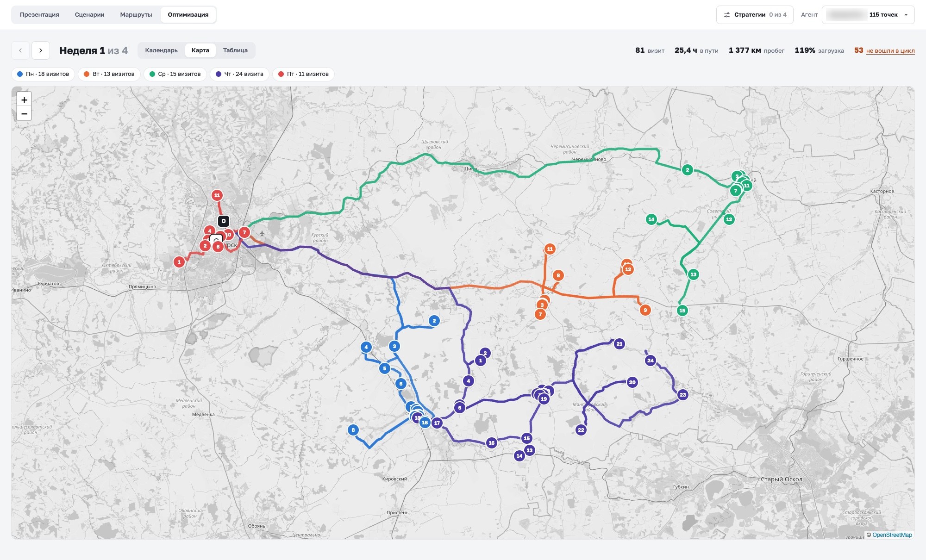Screen dimensions: 926x560
Task: Toggle Tuesday filter Вт · 13 визитов
Action: (x=109, y=74)
